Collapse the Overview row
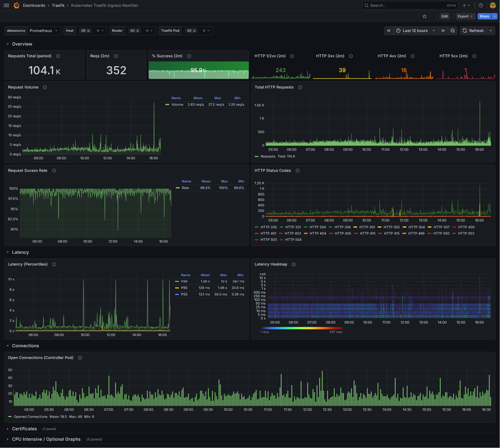The width and height of the screenshot is (500, 448). (x=8, y=44)
